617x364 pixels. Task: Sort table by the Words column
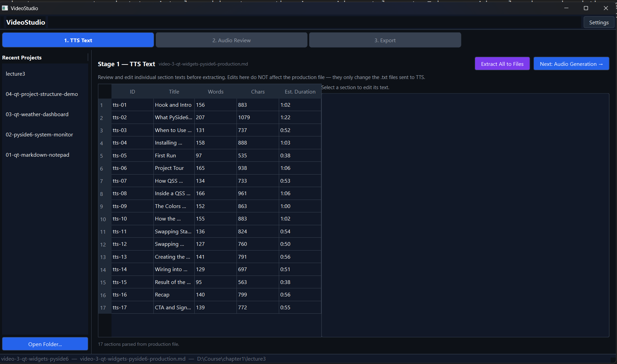pos(216,91)
